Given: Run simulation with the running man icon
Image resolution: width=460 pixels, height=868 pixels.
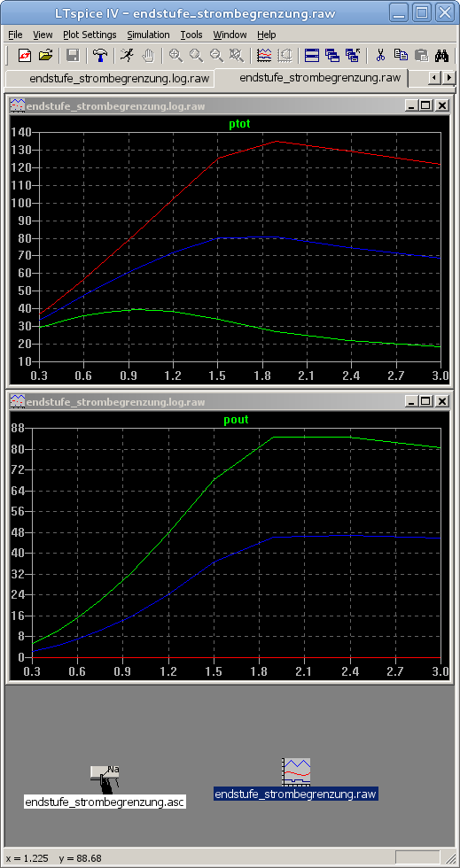Looking at the screenshot, I should 128,55.
